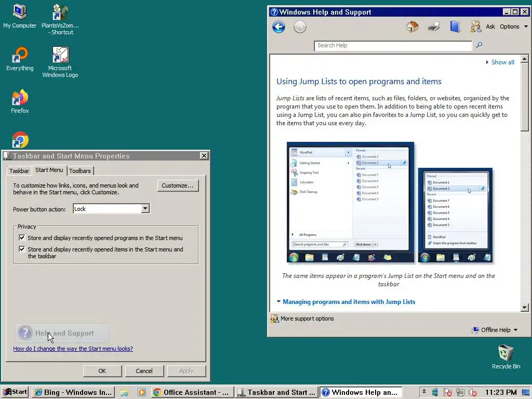Click help scrollbar down arrow
This screenshot has height=399, width=532.
tap(524, 308)
